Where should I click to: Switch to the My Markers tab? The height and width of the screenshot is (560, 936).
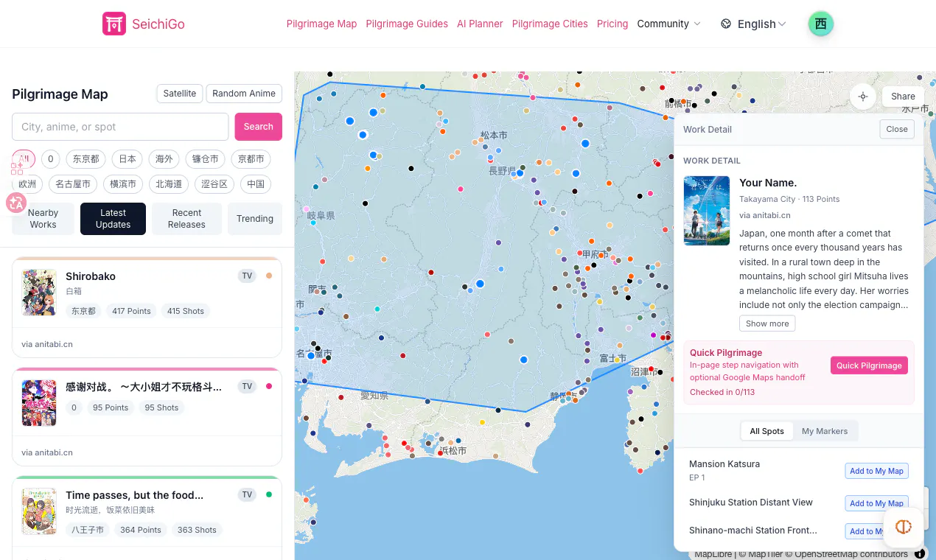(x=825, y=431)
